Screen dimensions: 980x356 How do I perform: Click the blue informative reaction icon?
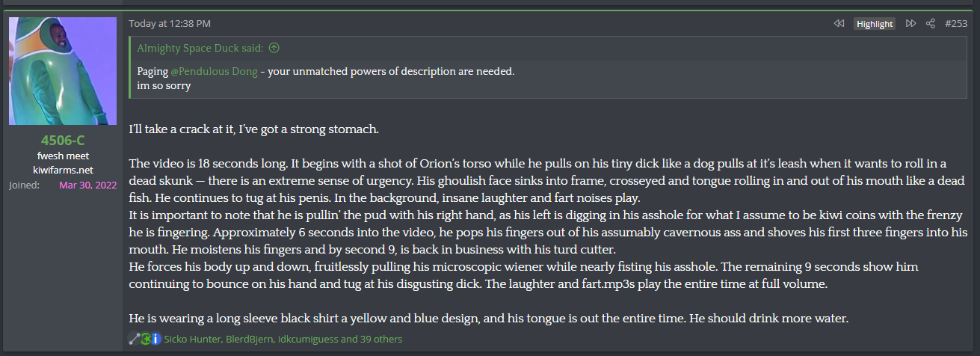click(x=155, y=339)
